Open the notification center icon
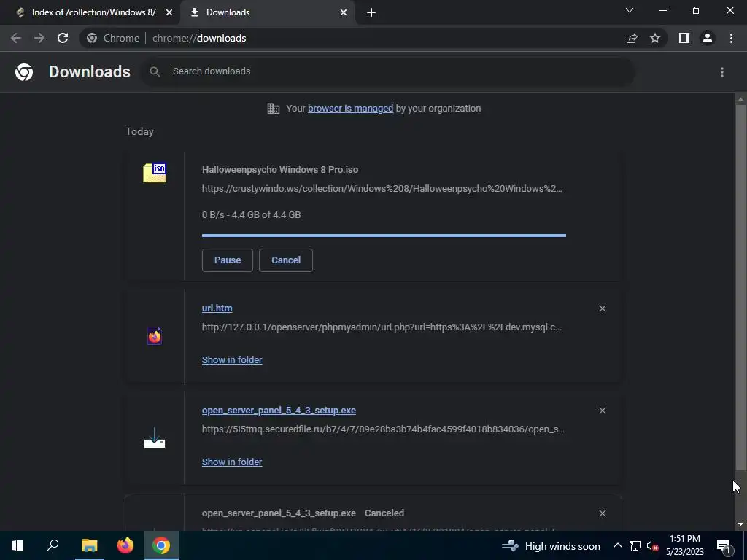 coord(724,546)
